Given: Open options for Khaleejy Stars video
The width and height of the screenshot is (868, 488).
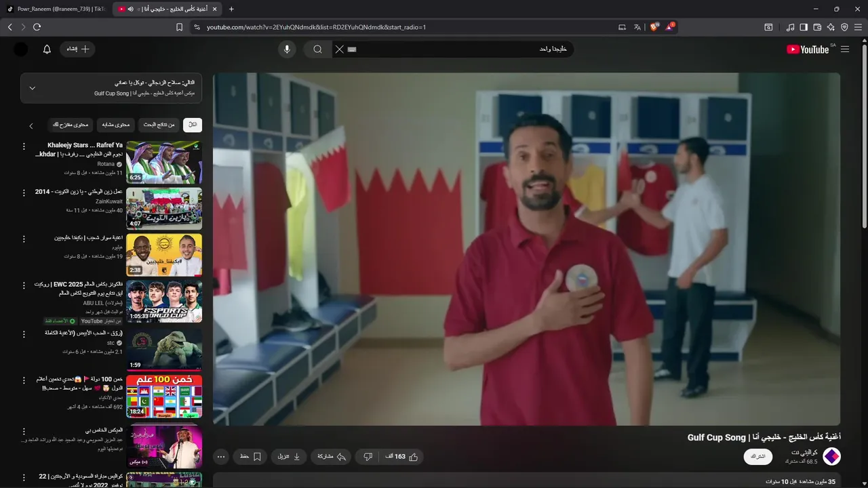Looking at the screenshot, I should (x=24, y=146).
